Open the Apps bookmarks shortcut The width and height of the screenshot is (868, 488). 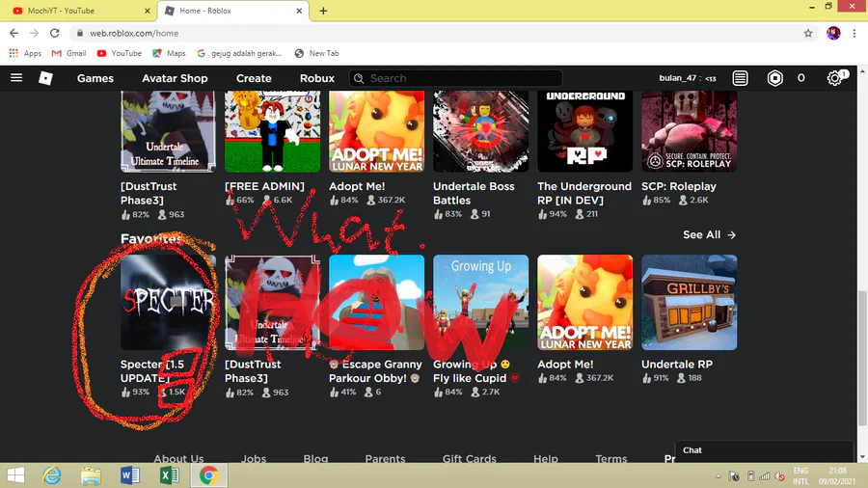tap(25, 53)
